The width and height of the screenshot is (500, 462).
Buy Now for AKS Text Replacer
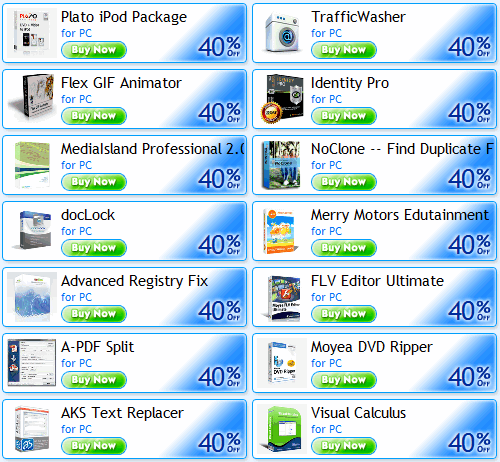(x=94, y=446)
